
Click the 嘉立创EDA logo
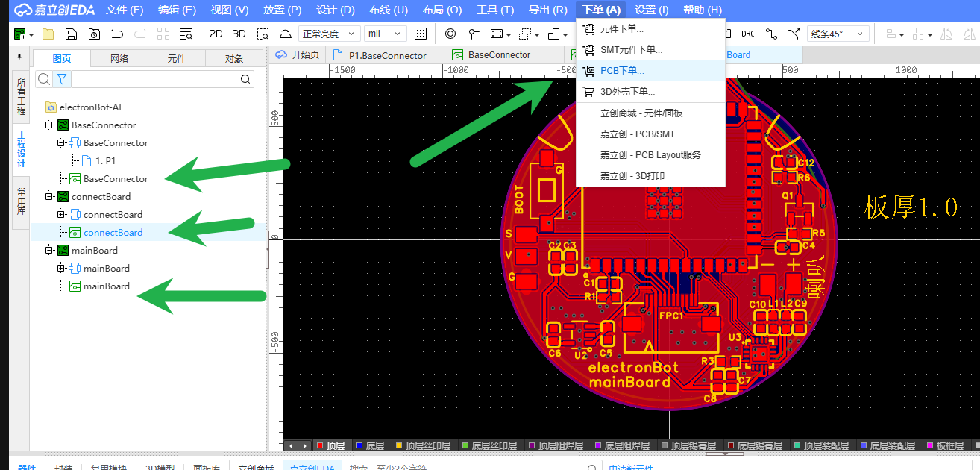(x=53, y=10)
